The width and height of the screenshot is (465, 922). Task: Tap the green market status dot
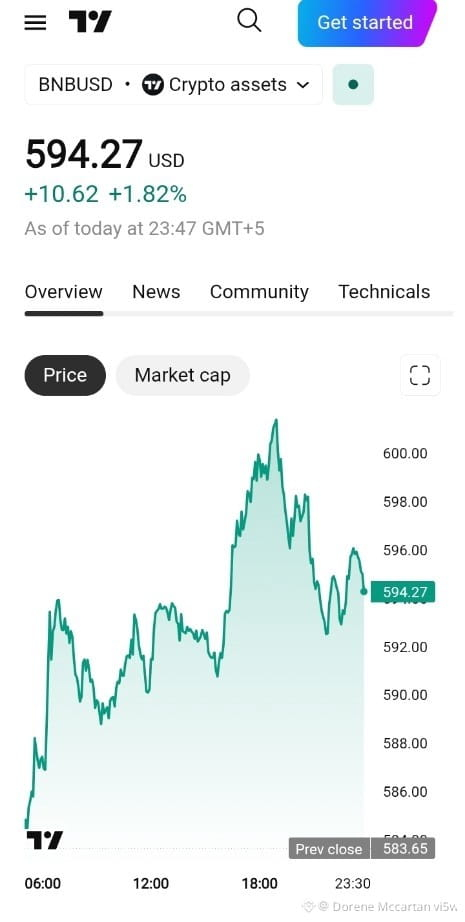point(353,85)
